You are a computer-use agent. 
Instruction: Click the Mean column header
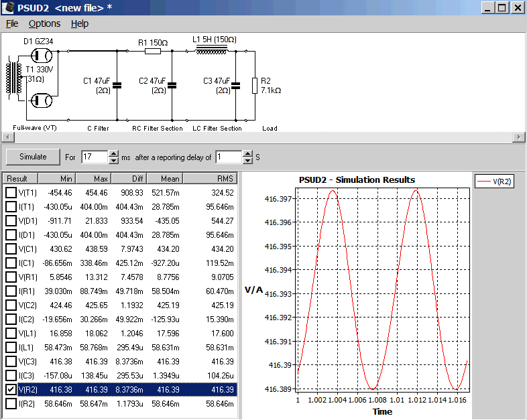pos(165,179)
